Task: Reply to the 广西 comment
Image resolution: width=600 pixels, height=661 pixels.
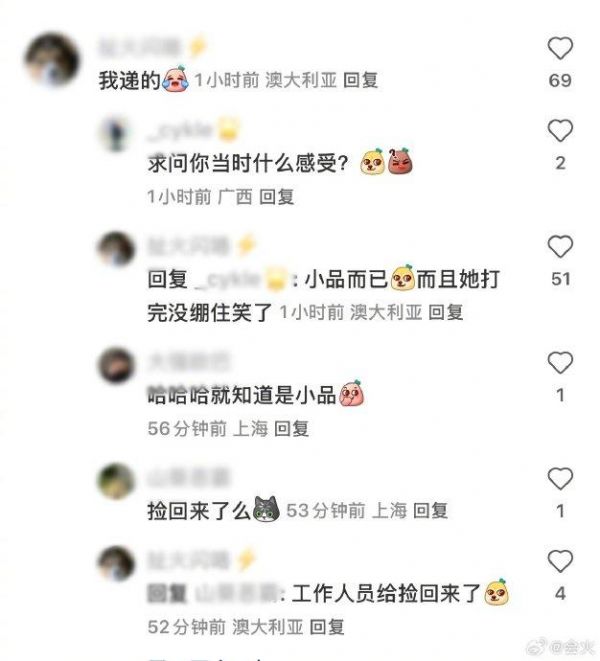Action: pyautogui.click(x=277, y=196)
